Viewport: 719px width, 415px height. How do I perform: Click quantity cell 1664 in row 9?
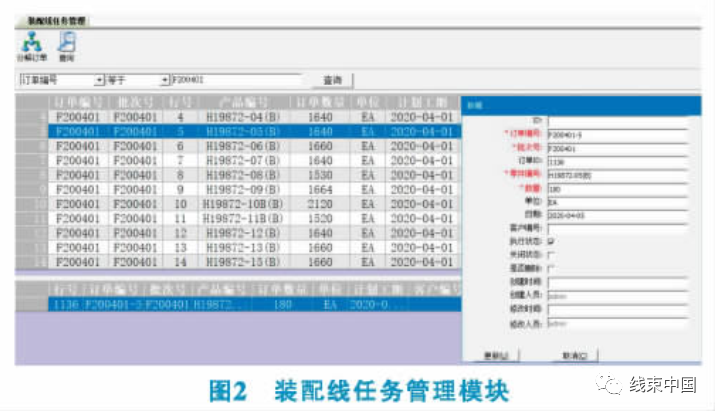(x=320, y=189)
